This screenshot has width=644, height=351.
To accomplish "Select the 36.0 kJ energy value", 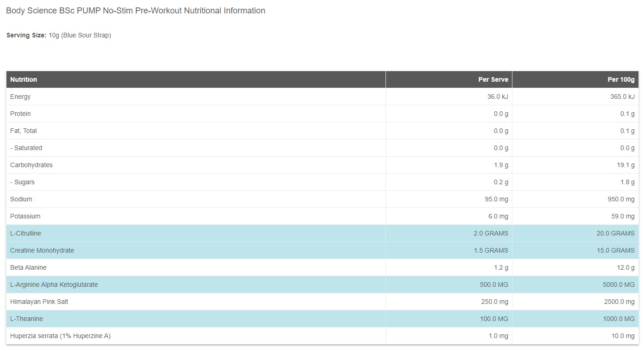I will (x=498, y=97).
